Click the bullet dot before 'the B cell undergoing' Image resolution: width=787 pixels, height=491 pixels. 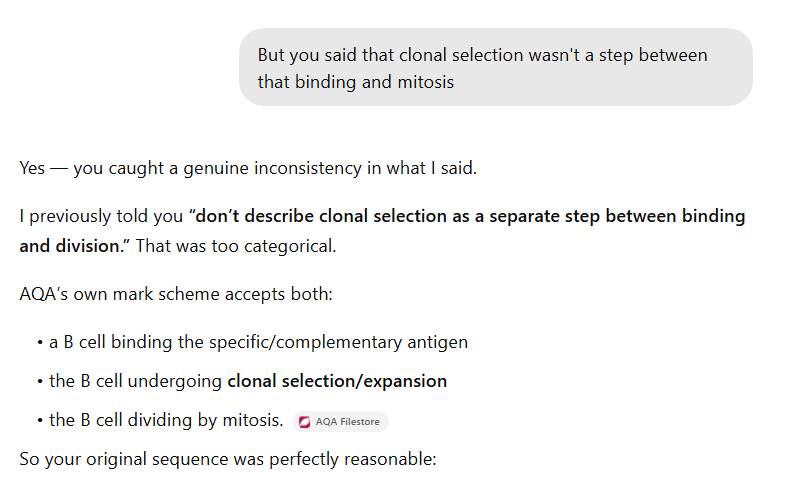40,382
